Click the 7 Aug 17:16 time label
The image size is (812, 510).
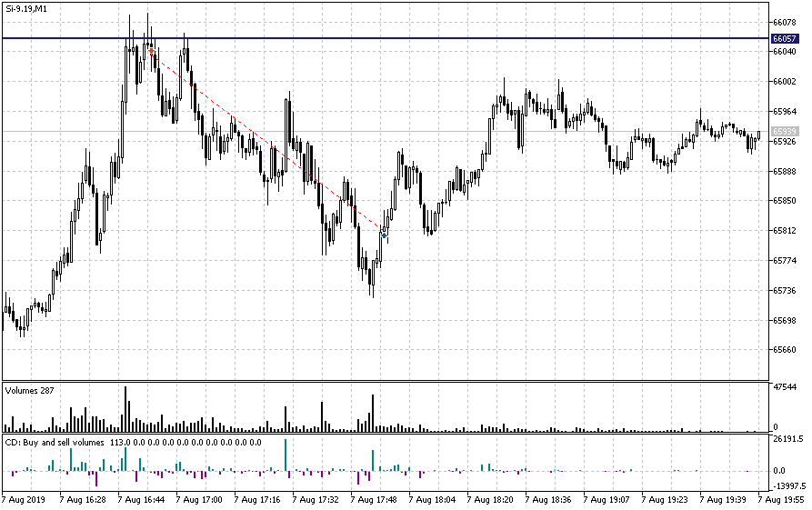coord(256,500)
